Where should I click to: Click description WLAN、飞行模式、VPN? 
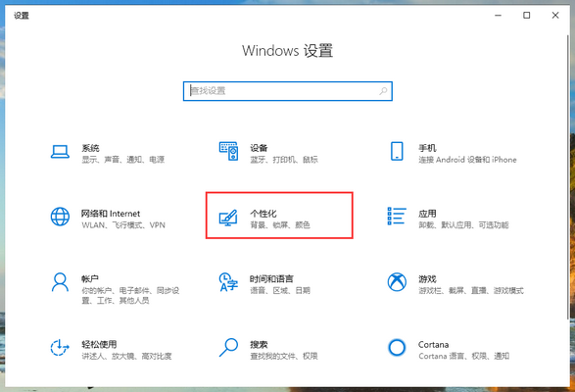pos(123,225)
